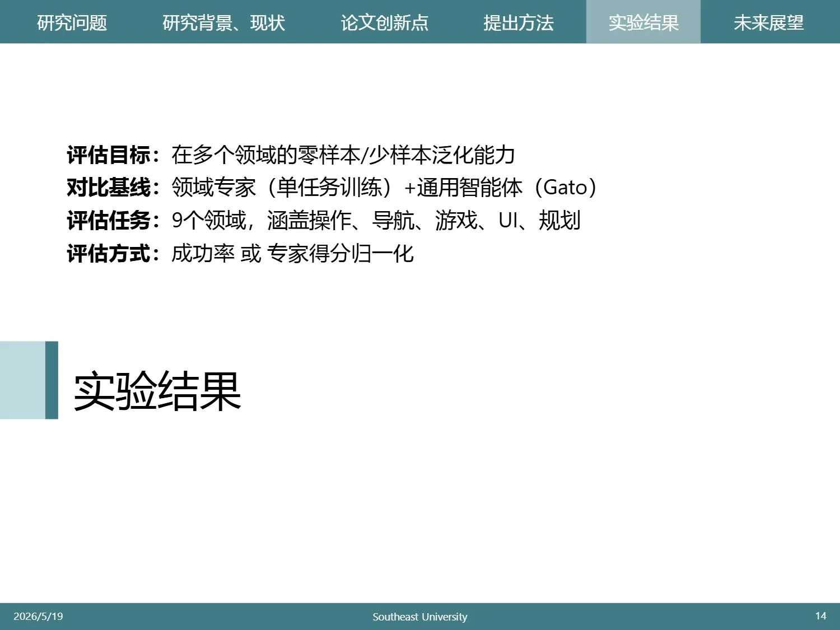The image size is (840, 630).
Task: Go to 研究背景、现状 tab
Action: click(x=224, y=22)
